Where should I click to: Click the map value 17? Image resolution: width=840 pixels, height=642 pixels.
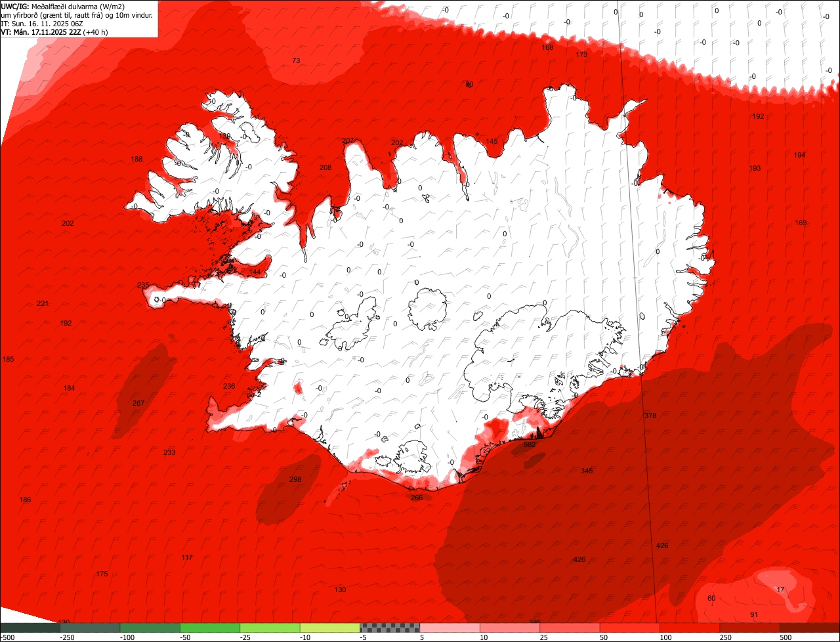780,589
